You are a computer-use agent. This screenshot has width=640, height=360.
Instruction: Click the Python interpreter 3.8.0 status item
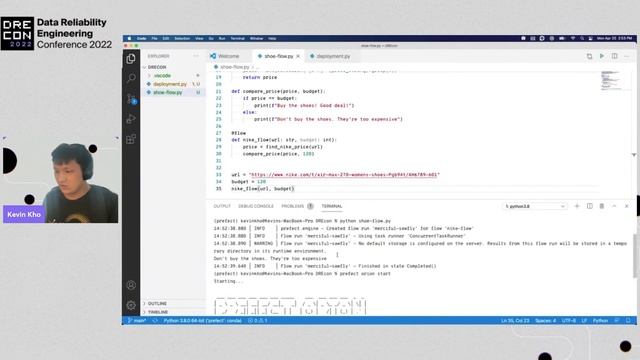pos(202,320)
